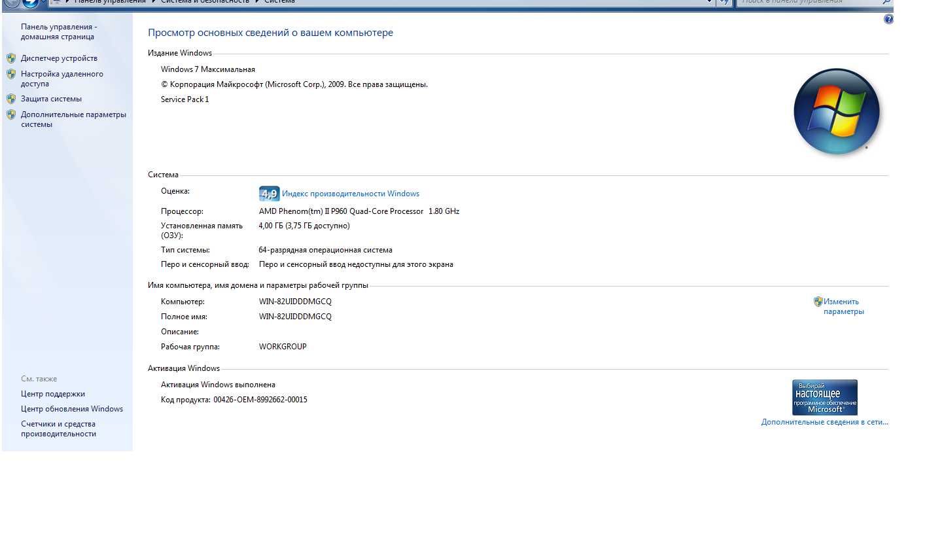
Task: Click the Описание: label
Action: tap(180, 332)
